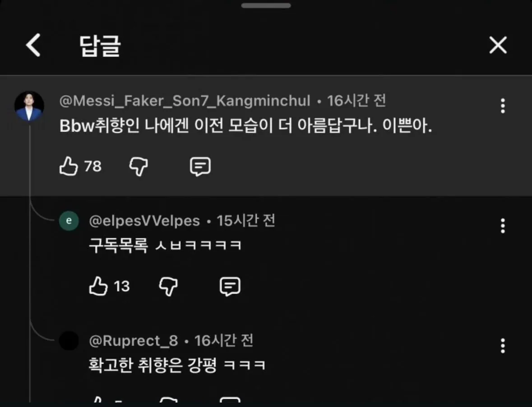Like the elpesVVelpes reply
The height and width of the screenshot is (407, 532).
coord(98,286)
